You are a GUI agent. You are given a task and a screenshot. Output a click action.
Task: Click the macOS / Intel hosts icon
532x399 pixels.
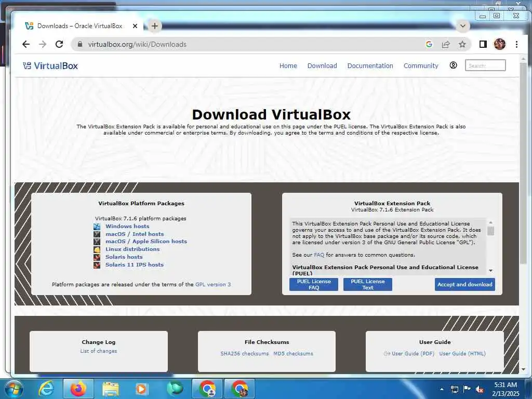pyautogui.click(x=97, y=234)
